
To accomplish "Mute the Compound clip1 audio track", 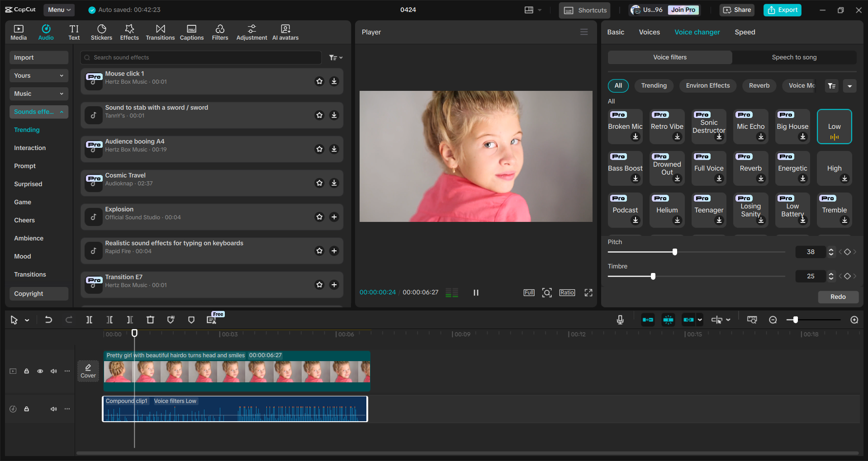I will tap(53, 409).
